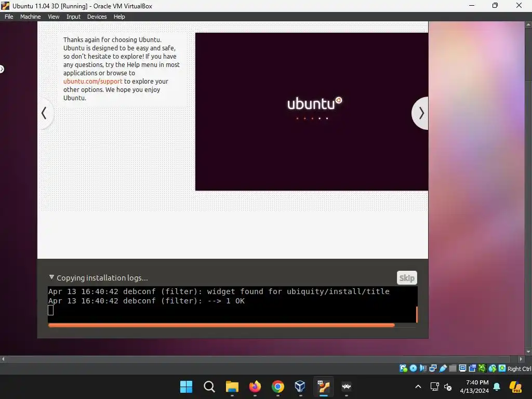Click the VirtualBox title bar app icon

click(5, 6)
